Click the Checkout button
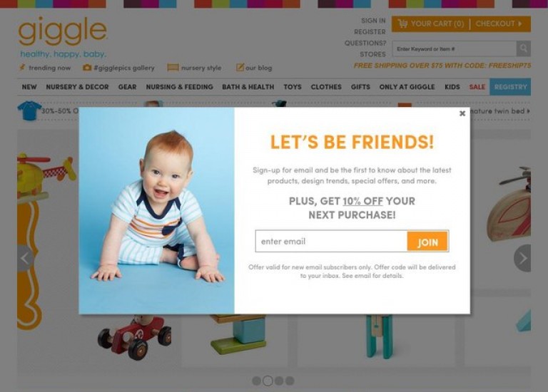548x392 pixels. click(x=499, y=24)
